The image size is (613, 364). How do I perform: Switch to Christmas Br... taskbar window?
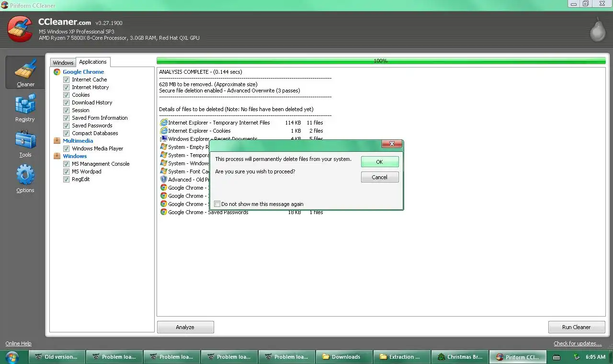click(x=460, y=357)
